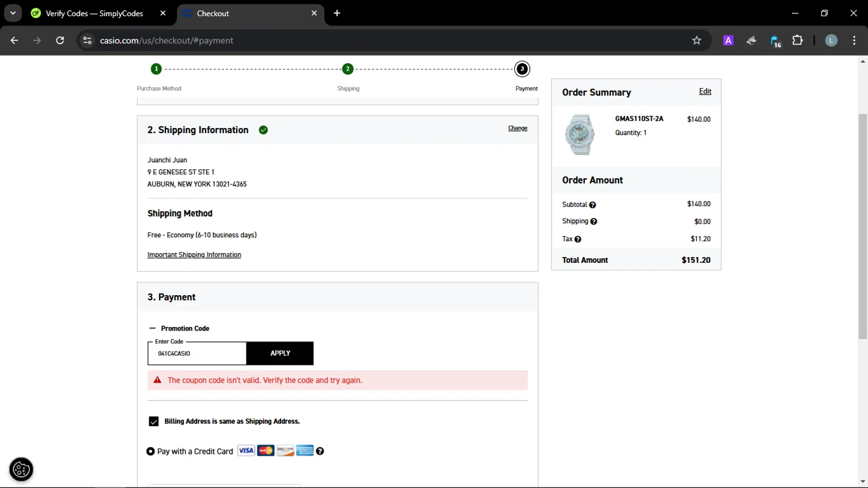Click the Enter Code promo field
The image size is (868, 488).
pyautogui.click(x=197, y=353)
